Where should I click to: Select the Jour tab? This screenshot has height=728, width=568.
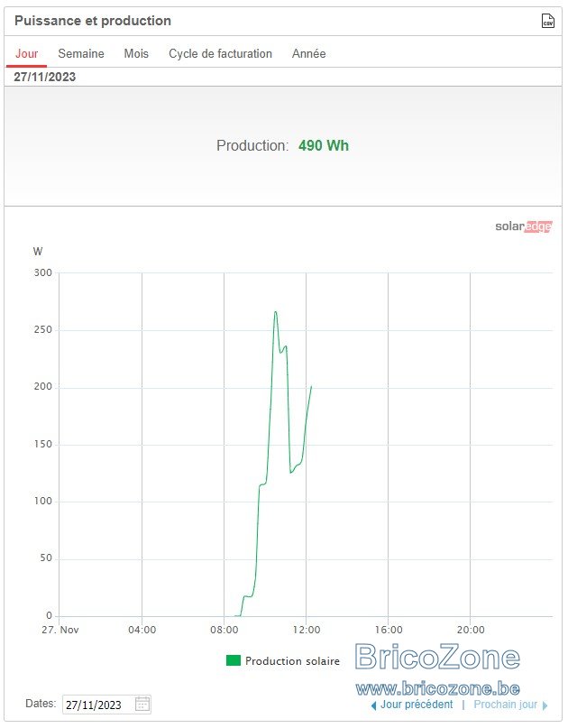26,53
